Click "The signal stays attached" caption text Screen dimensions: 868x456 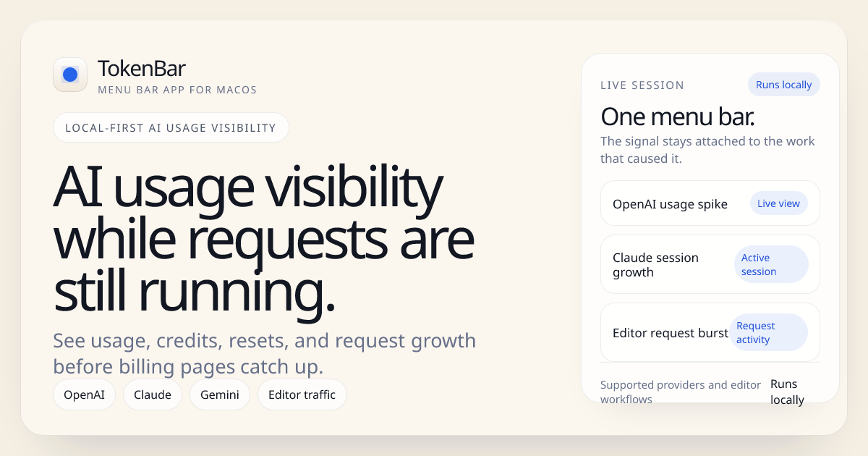click(707, 150)
